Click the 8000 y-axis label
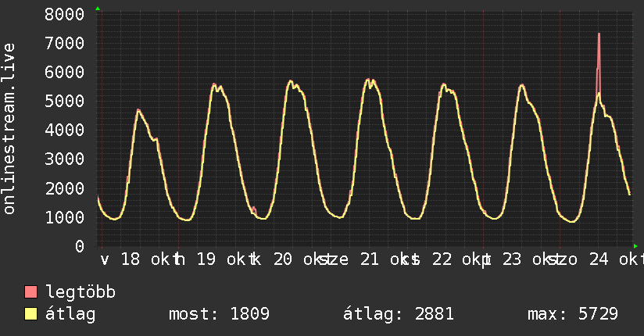 click(65, 14)
